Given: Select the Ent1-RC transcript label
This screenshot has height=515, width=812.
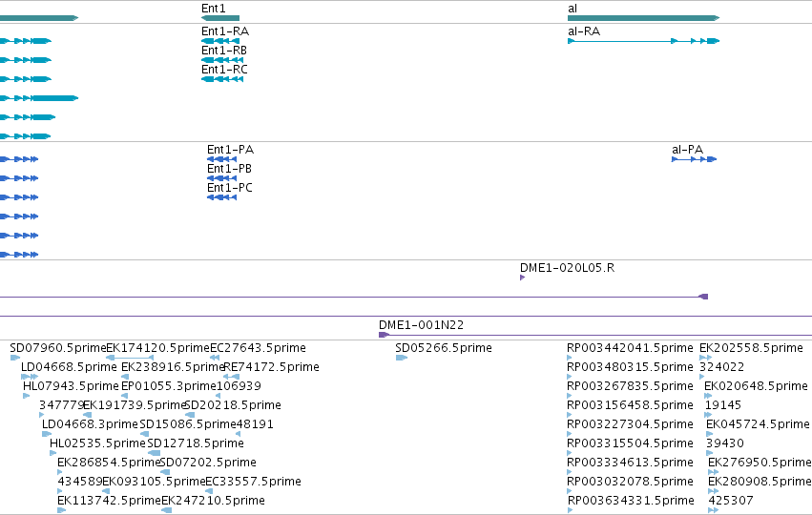Looking at the screenshot, I should [225, 70].
